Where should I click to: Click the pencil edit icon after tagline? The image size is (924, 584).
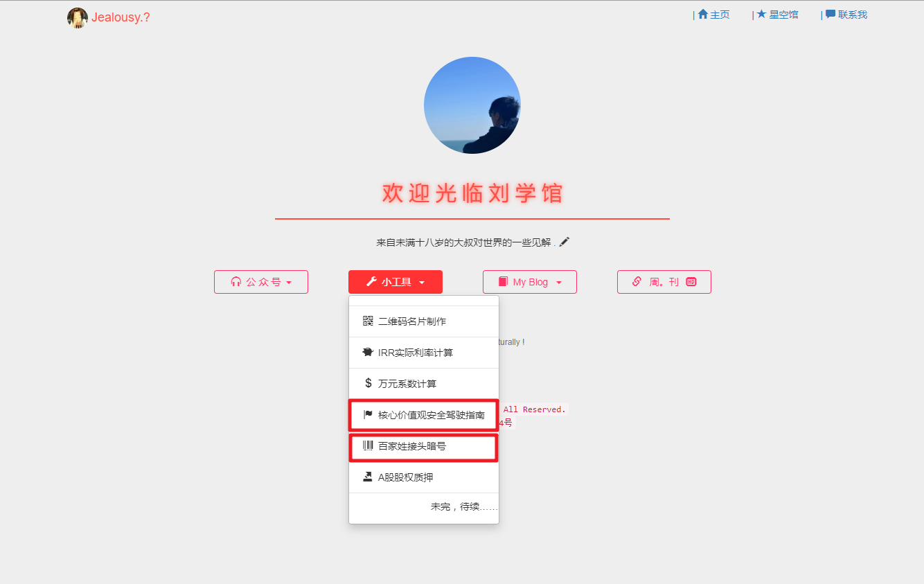565,242
